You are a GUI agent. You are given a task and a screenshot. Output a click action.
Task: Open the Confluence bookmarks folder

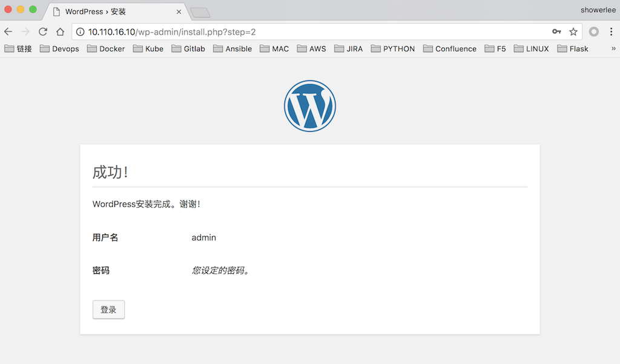click(450, 48)
